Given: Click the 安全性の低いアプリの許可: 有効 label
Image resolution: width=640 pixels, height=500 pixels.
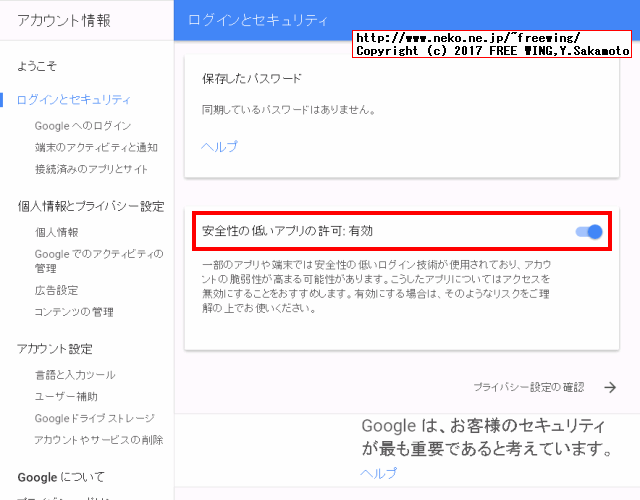Looking at the screenshot, I should [x=287, y=231].
